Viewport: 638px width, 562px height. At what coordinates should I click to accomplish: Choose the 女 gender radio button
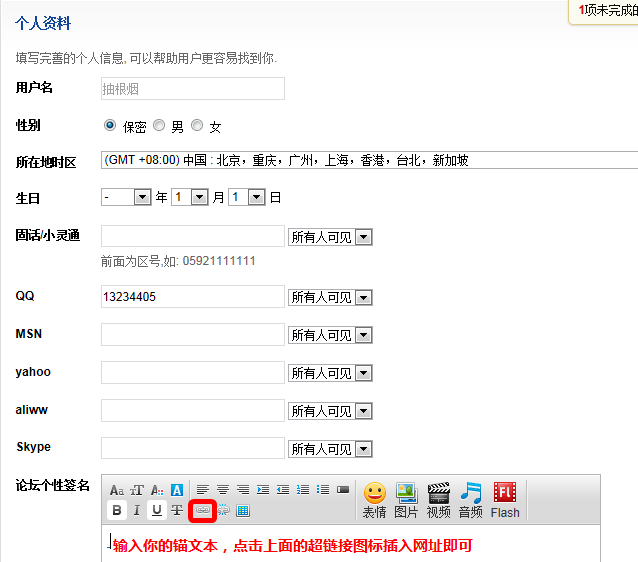point(197,126)
